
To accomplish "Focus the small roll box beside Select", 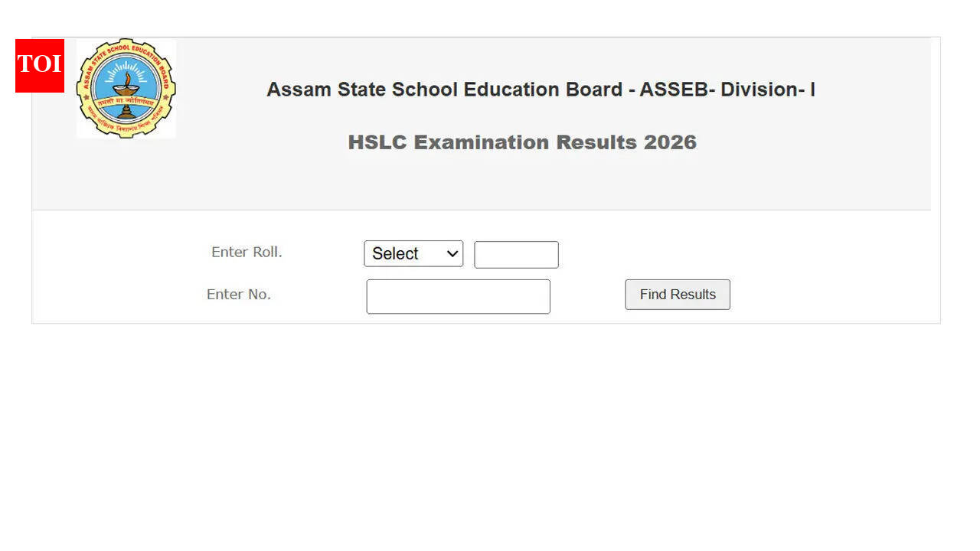I will pos(516,255).
